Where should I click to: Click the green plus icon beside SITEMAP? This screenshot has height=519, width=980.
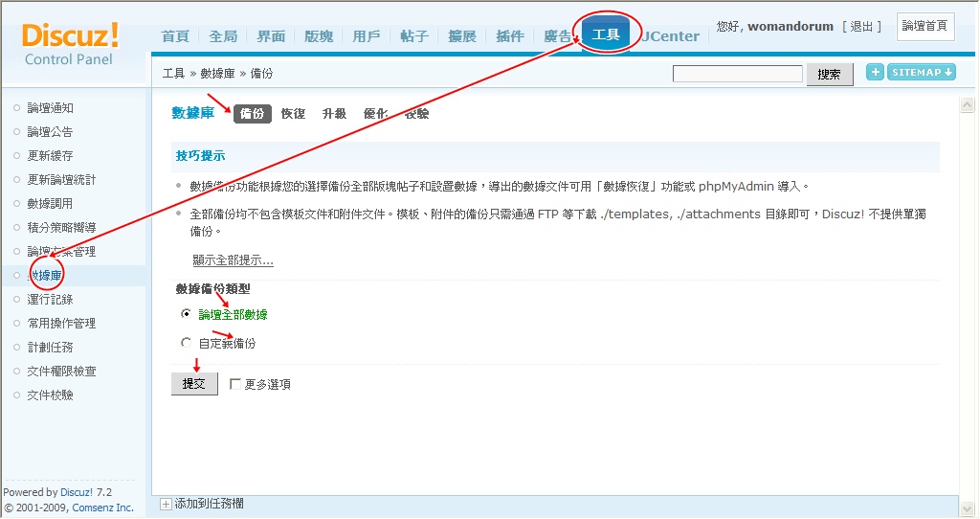pos(875,73)
